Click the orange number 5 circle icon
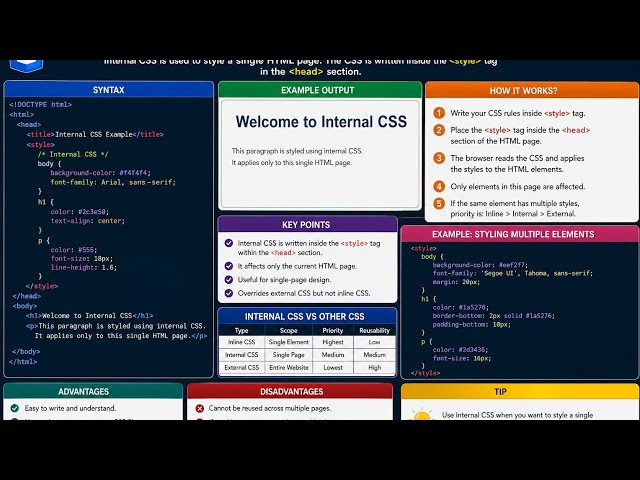Screen dimensions: 640x480 [x=439, y=203]
